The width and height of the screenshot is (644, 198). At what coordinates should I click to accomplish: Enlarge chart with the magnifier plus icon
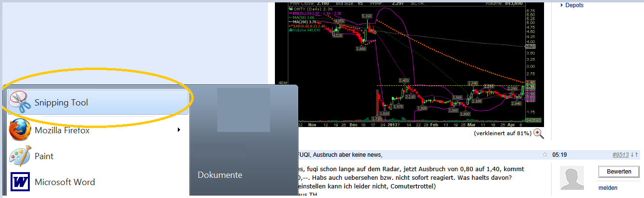pos(539,134)
